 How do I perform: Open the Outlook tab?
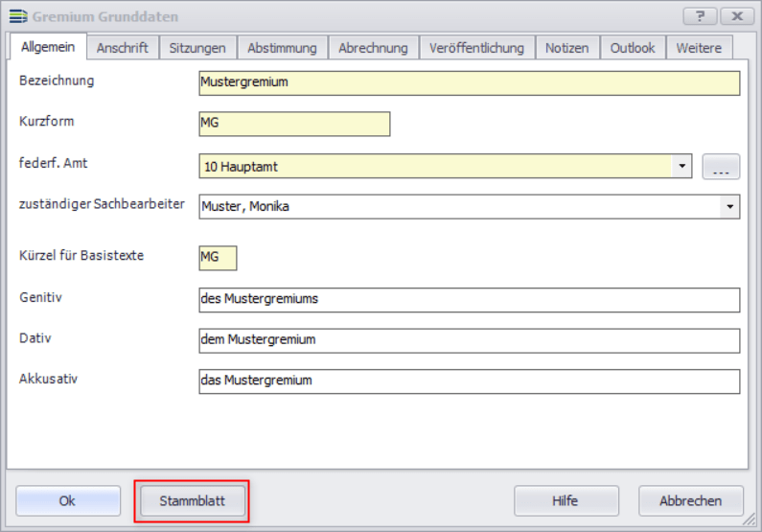point(633,47)
